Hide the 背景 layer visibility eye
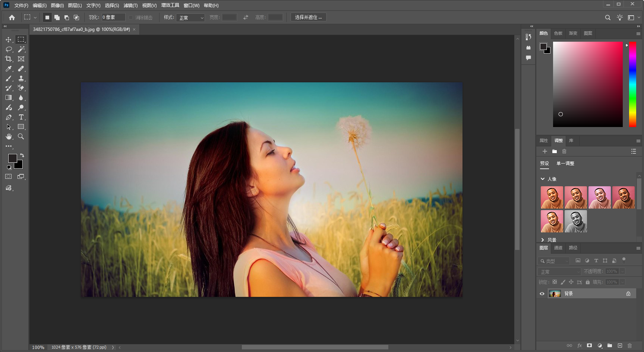The height and width of the screenshot is (352, 644). (x=542, y=294)
